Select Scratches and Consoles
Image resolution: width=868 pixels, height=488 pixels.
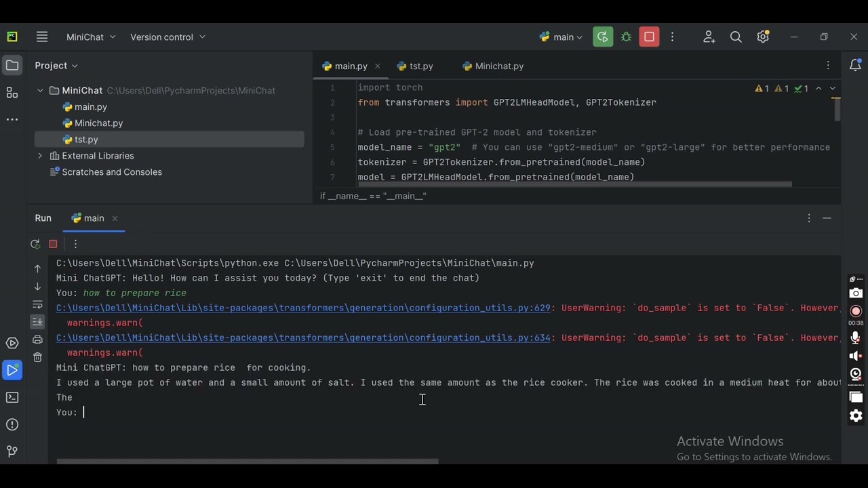(x=106, y=172)
